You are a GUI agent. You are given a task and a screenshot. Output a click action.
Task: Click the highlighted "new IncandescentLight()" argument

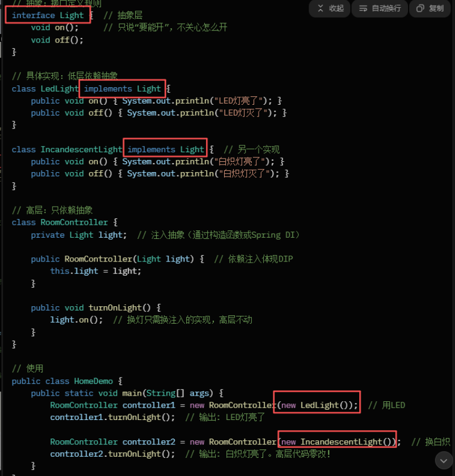(x=338, y=441)
